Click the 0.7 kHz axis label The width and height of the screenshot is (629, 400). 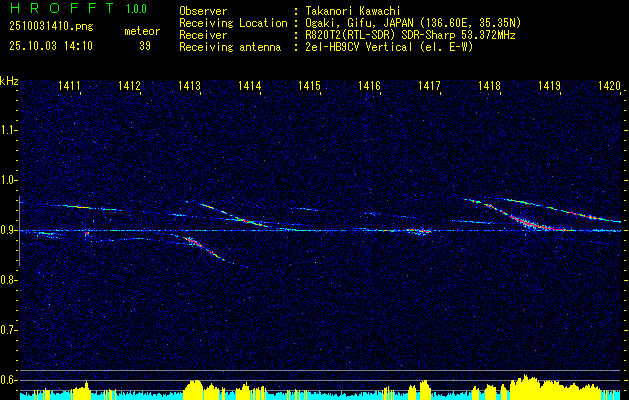point(9,330)
